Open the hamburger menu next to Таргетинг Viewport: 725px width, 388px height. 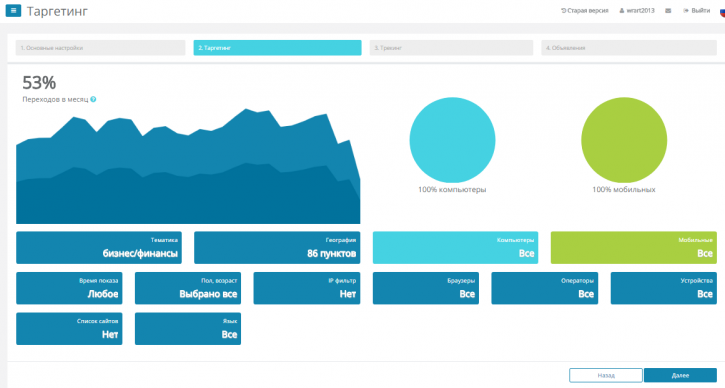coord(13,10)
